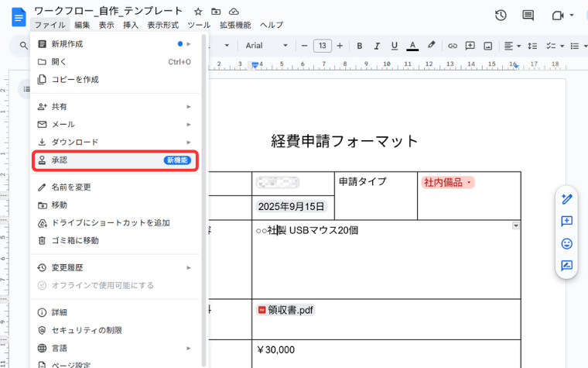The height and width of the screenshot is (368, 588).
Task: Choose 開く from the file menu
Action: point(115,61)
